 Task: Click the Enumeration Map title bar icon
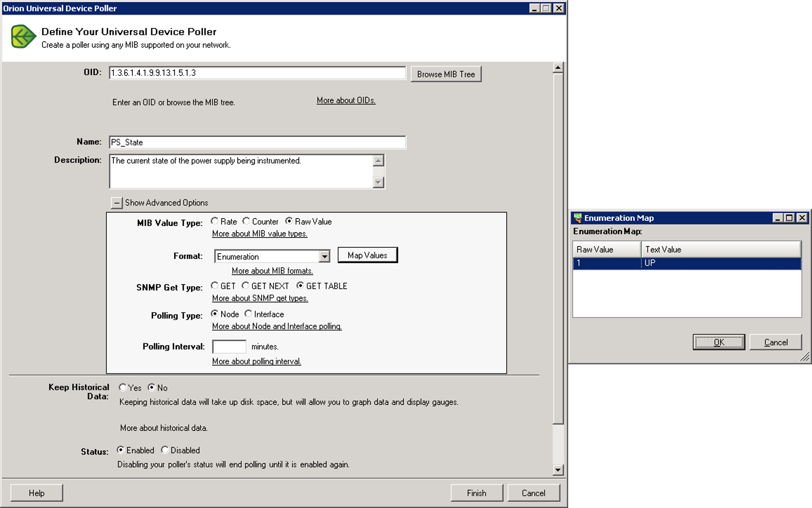(x=578, y=218)
